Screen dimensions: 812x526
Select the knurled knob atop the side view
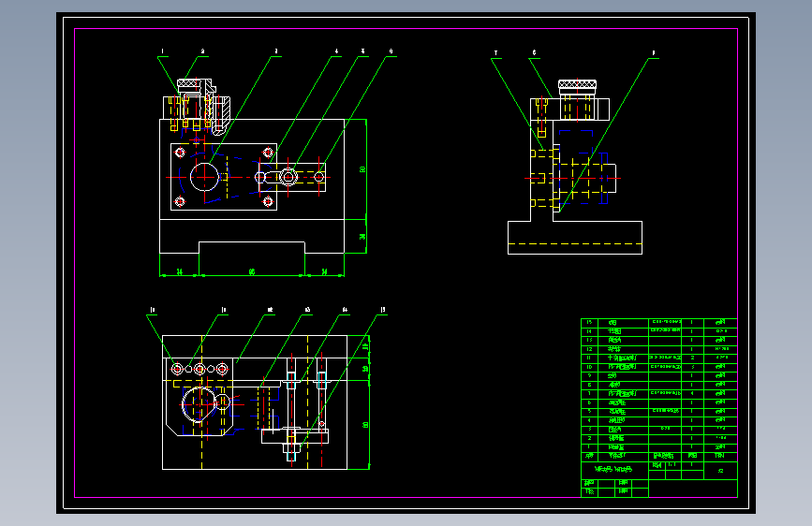click(x=578, y=85)
